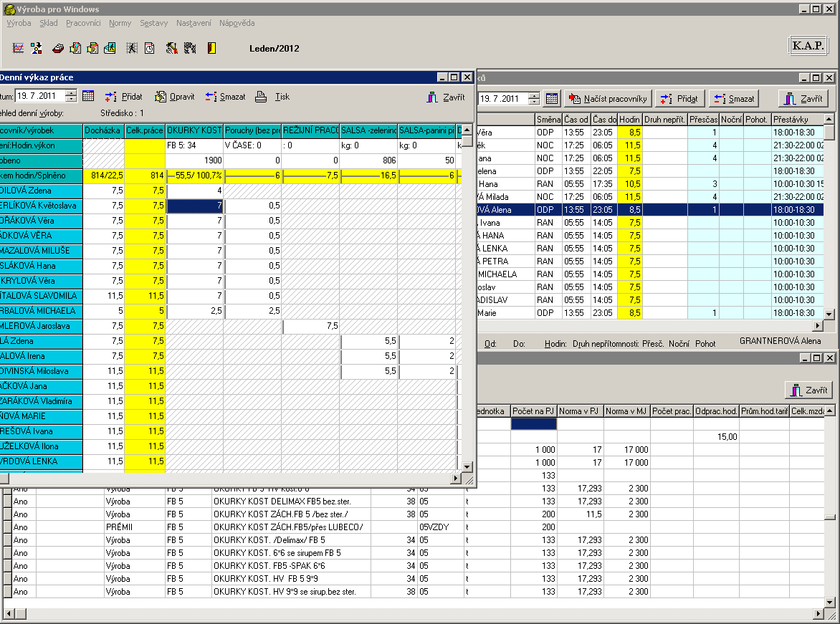Open the Normy menu
Screen dimensions: 840x624
click(120, 23)
